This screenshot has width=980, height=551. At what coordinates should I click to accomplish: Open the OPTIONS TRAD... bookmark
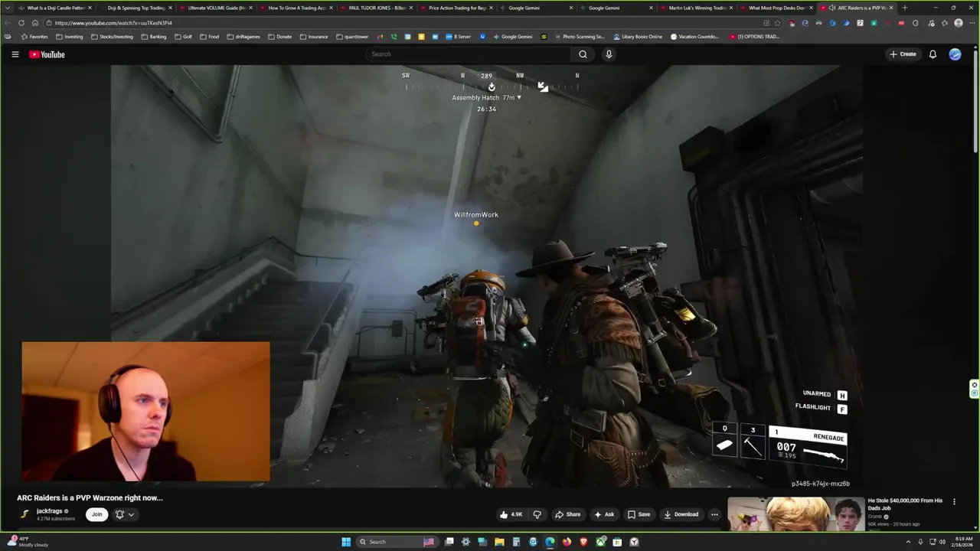pyautogui.click(x=754, y=37)
